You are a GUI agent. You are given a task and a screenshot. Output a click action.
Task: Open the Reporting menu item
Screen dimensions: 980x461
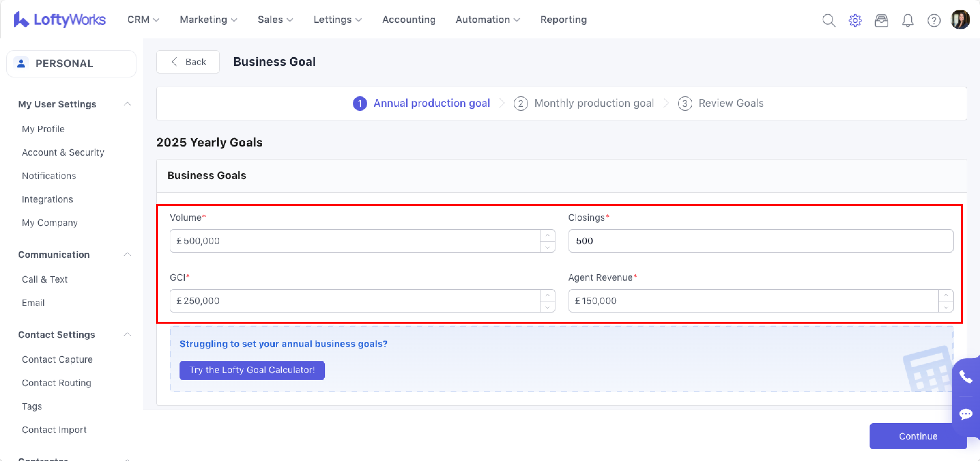563,20
